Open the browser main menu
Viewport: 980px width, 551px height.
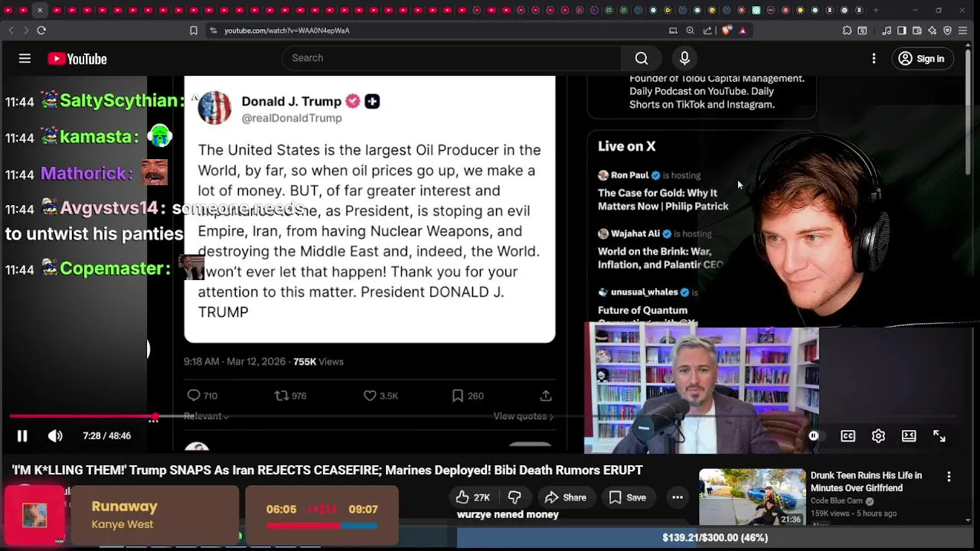click(x=963, y=31)
